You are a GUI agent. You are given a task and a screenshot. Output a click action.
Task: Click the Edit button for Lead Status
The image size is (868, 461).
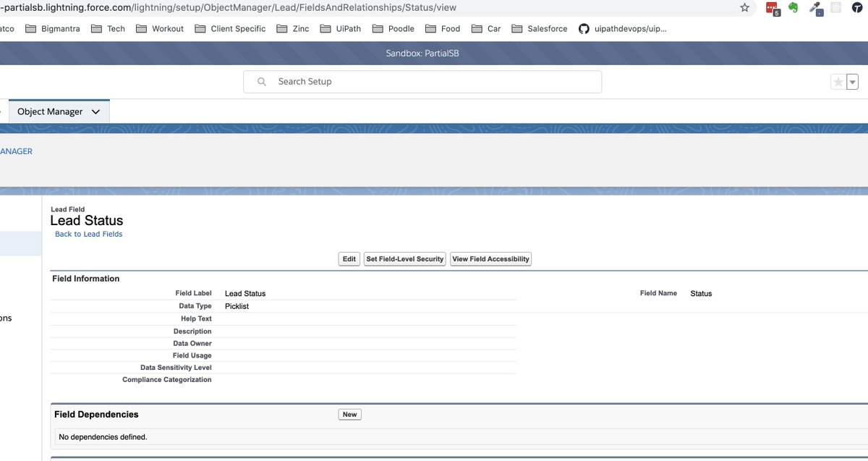349,259
